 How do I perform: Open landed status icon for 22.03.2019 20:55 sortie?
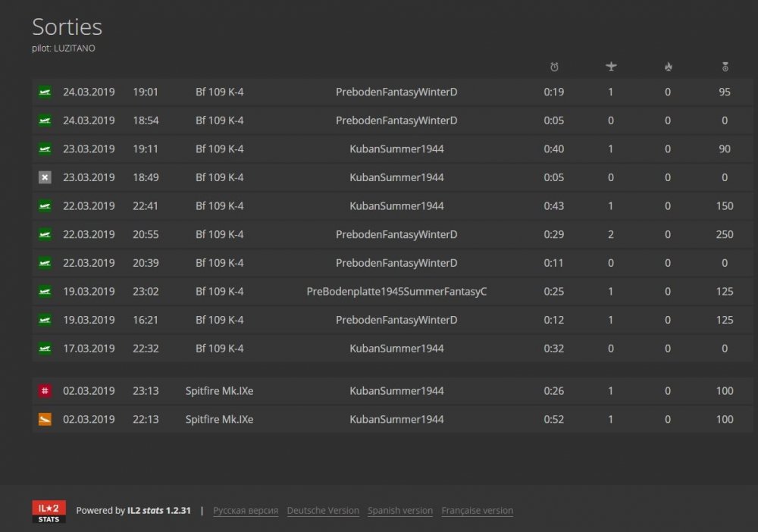(x=45, y=234)
